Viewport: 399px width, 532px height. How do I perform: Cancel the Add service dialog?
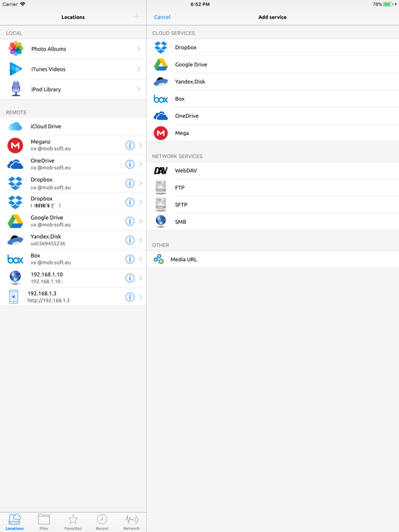pos(162,17)
